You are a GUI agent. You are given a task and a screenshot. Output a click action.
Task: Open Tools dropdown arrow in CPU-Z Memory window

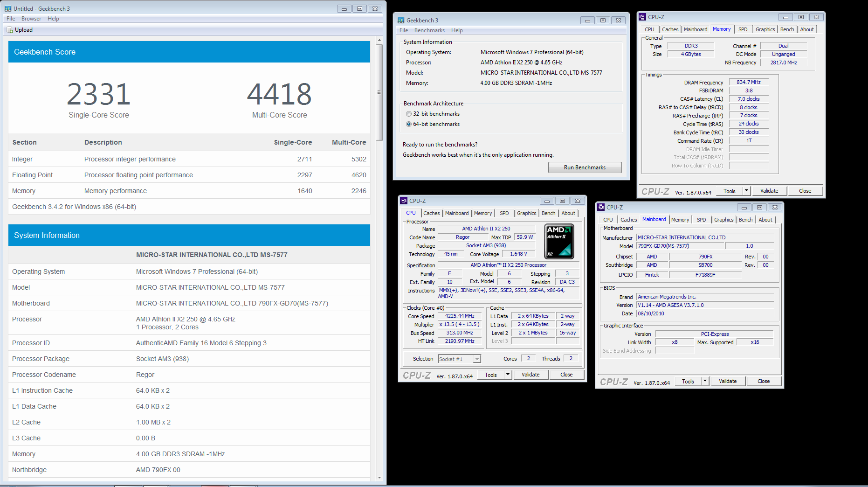(746, 191)
